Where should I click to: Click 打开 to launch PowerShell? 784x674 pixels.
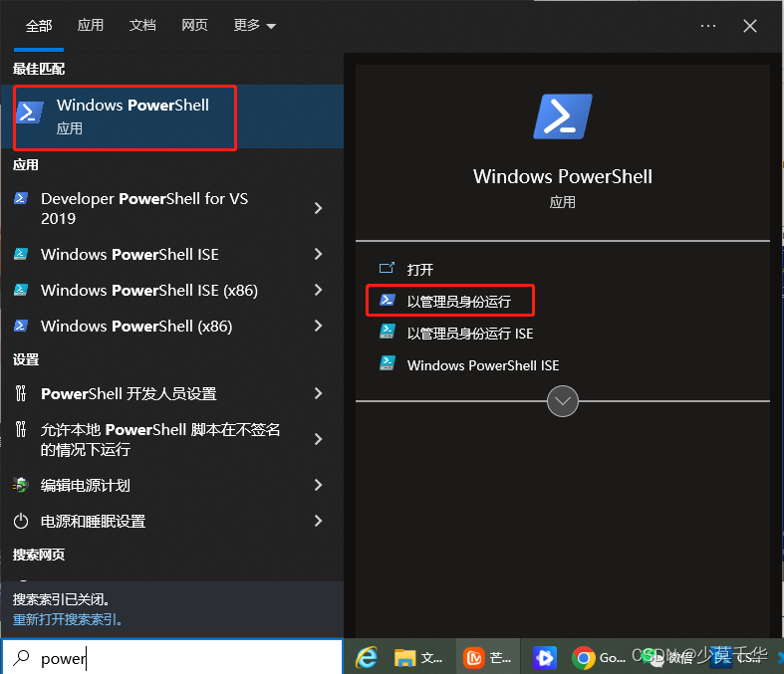click(x=420, y=270)
